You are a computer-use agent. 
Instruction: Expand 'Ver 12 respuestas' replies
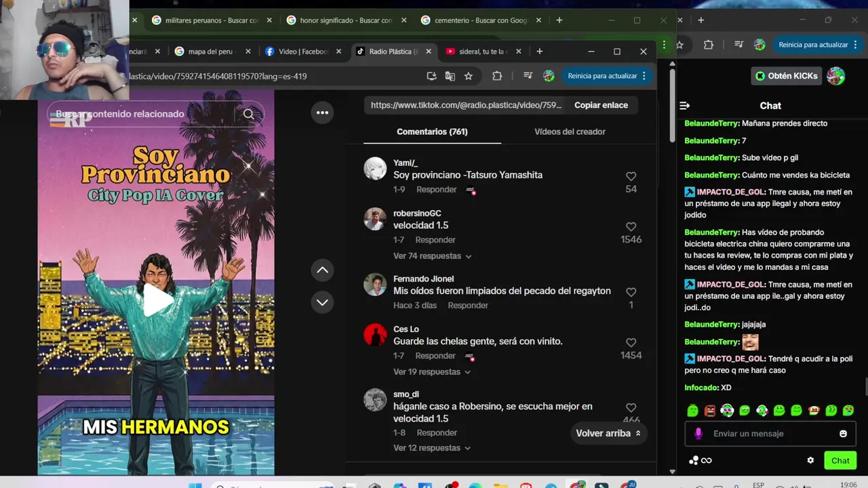(x=432, y=448)
